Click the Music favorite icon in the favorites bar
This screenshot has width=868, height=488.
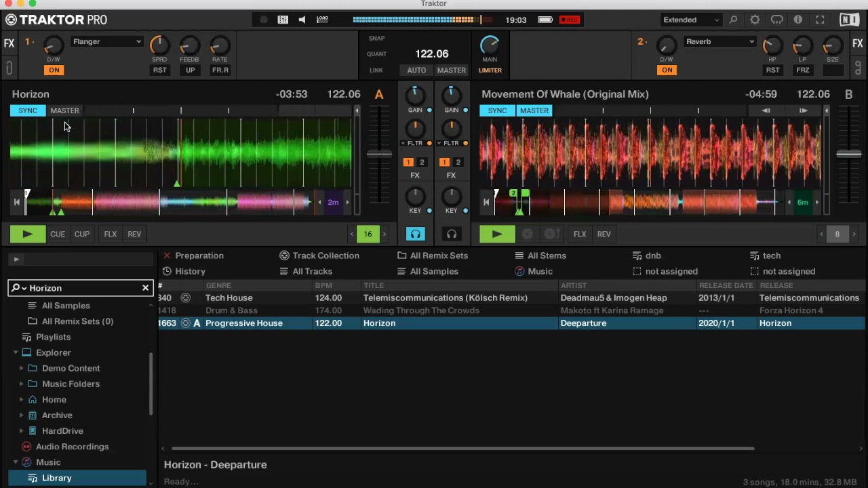pos(519,271)
